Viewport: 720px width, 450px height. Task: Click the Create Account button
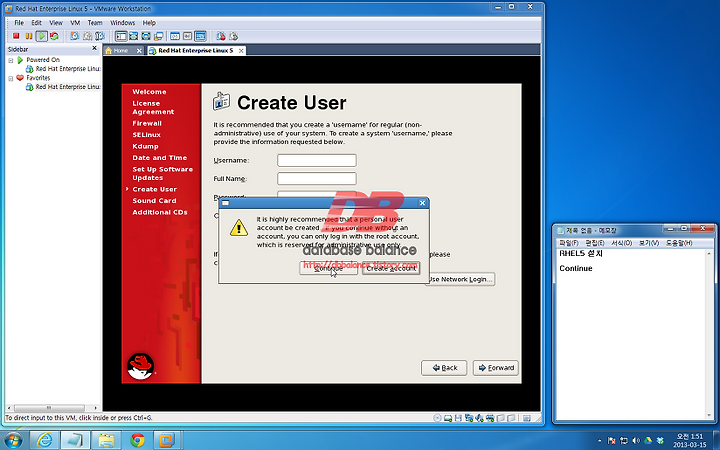pos(391,268)
